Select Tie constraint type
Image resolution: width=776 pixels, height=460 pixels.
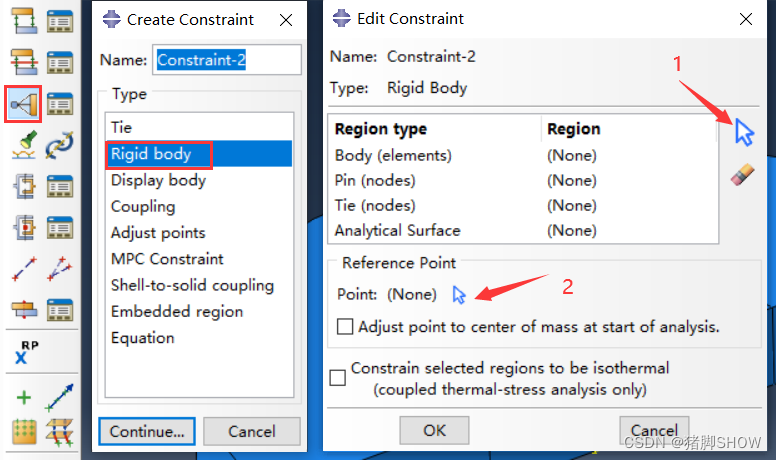coord(121,127)
